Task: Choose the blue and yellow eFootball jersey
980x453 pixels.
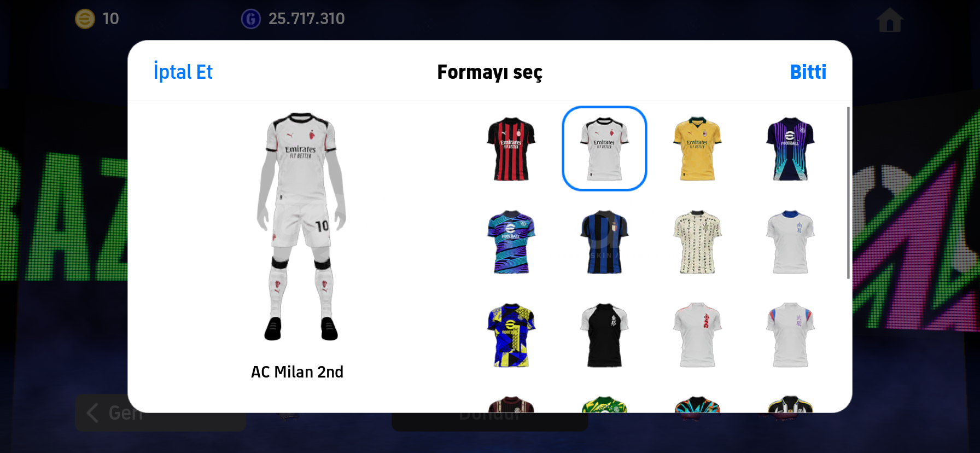Action: tap(511, 335)
